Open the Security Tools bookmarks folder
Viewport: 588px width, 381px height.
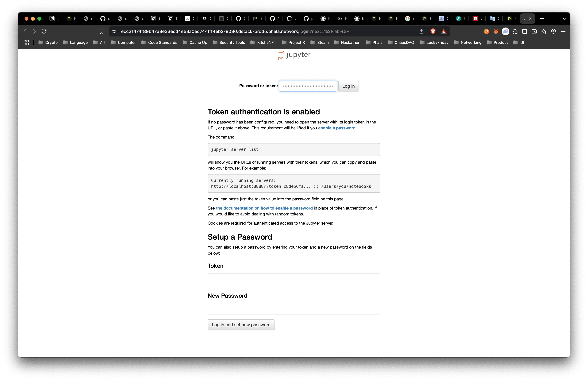coord(229,43)
